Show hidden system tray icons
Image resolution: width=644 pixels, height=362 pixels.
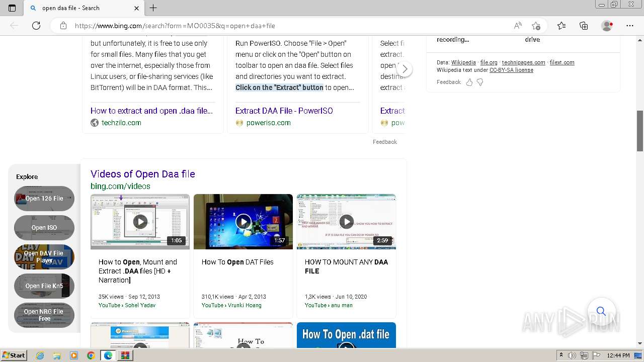tap(561, 355)
